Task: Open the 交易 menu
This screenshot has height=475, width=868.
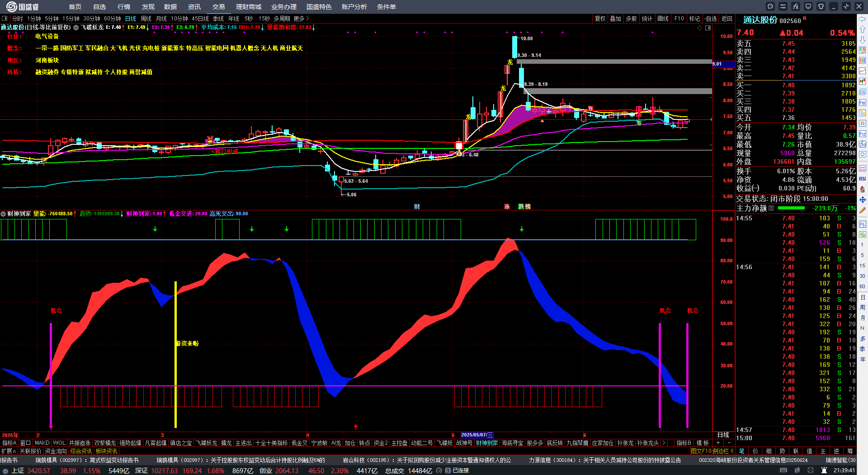Action: pyautogui.click(x=219, y=7)
